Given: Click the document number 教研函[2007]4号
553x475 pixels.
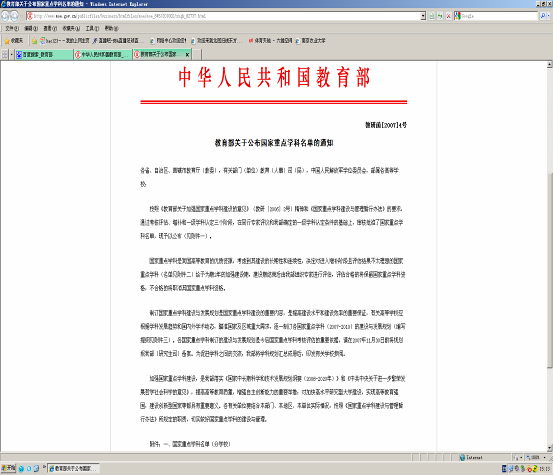Looking at the screenshot, I should (x=386, y=125).
